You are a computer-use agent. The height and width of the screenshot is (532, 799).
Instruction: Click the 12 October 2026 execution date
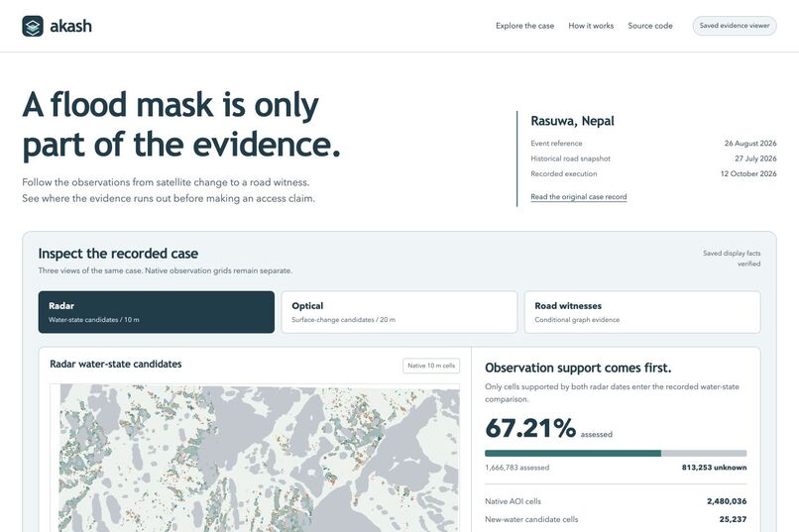coord(748,173)
